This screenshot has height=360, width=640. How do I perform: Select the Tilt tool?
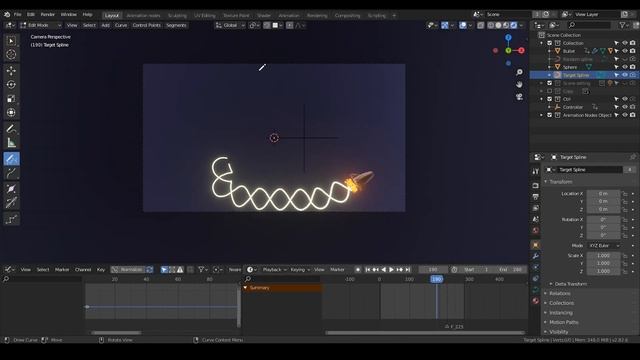pos(11,202)
